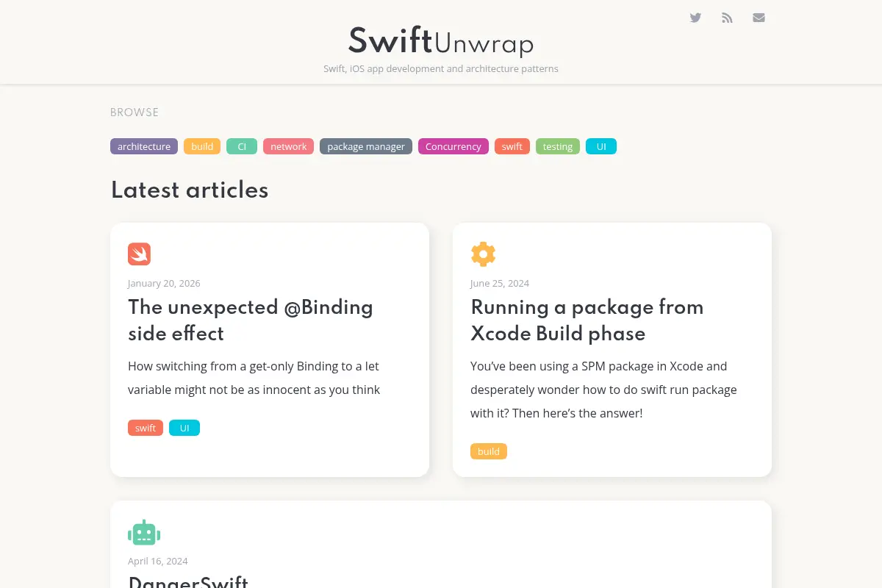The height and width of the screenshot is (588, 882).
Task: Open the package manager tag
Action: click(x=366, y=146)
